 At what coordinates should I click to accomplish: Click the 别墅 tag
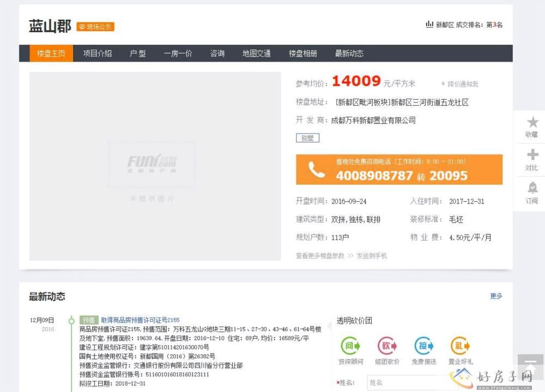click(307, 138)
